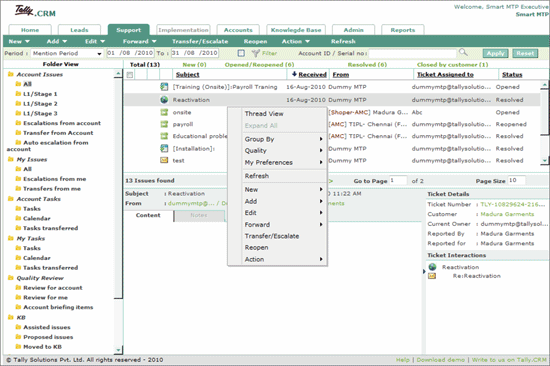Screen dimensions: 550x366
Task: Open ticket number TLY-10829624 link
Action: [x=513, y=204]
